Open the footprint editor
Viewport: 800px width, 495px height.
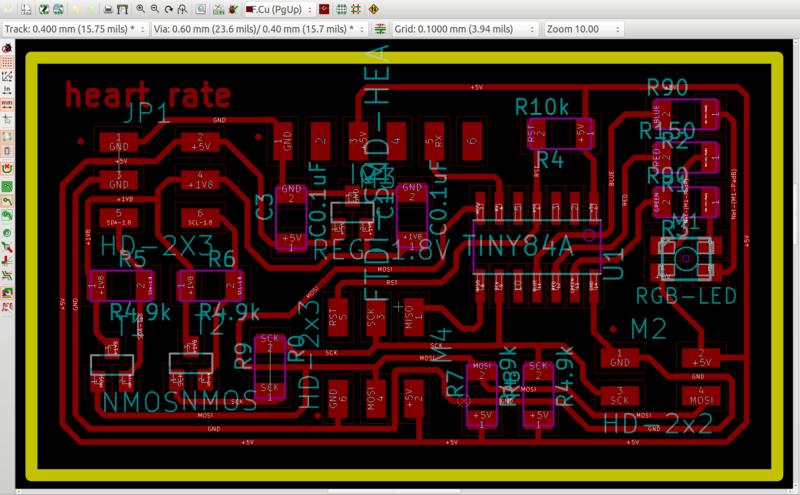44,9
